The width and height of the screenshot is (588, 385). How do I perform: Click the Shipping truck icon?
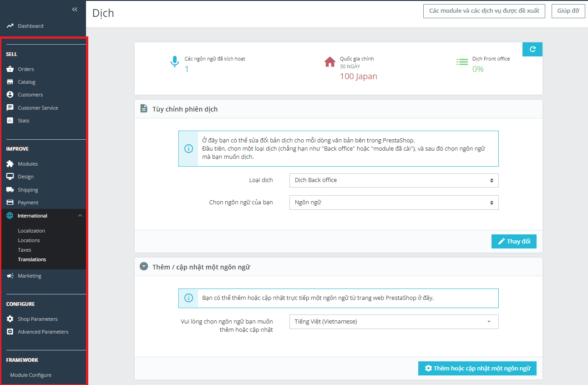[10, 190]
